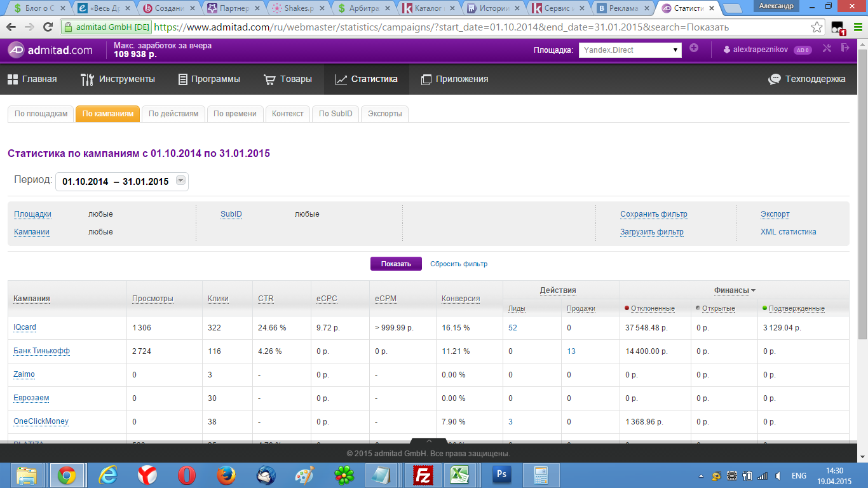Open Техподдержка support chat

[x=807, y=79]
